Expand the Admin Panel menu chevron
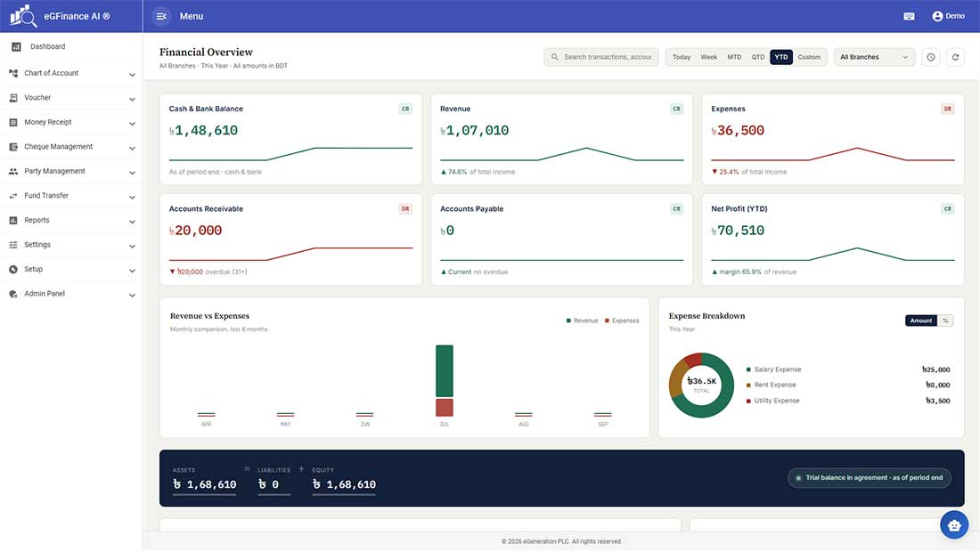The height and width of the screenshot is (552, 980). pyautogui.click(x=132, y=295)
